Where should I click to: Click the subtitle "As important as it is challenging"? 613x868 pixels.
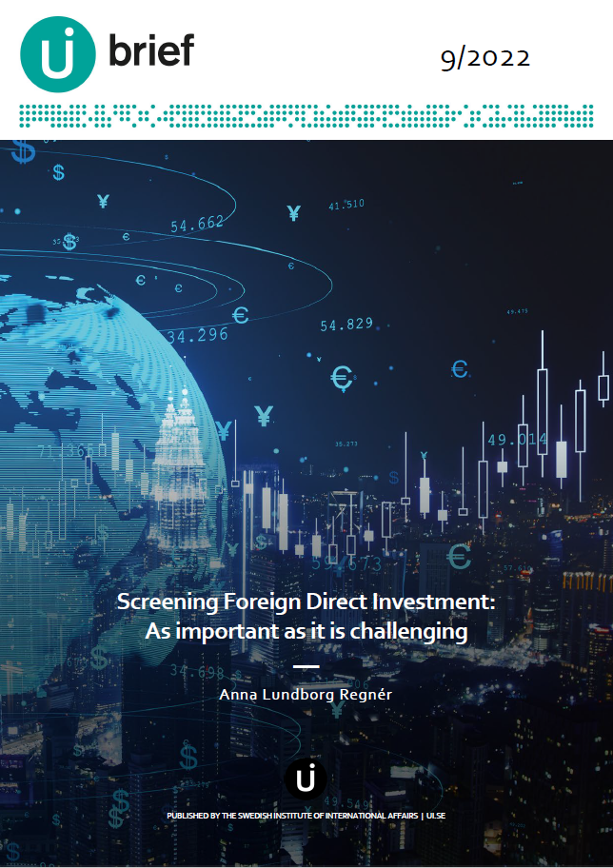coord(306,630)
